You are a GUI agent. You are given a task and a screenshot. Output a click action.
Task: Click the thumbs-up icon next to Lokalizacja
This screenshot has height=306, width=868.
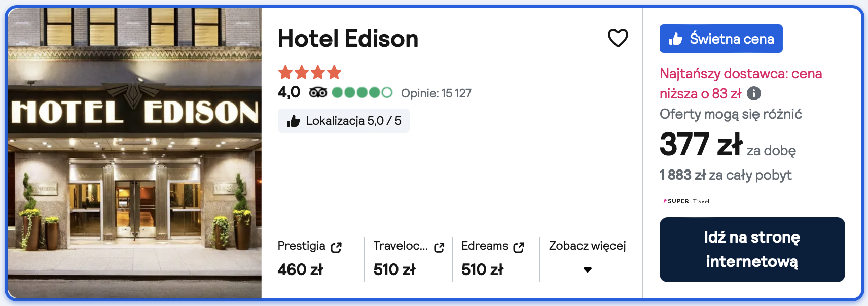pos(293,121)
